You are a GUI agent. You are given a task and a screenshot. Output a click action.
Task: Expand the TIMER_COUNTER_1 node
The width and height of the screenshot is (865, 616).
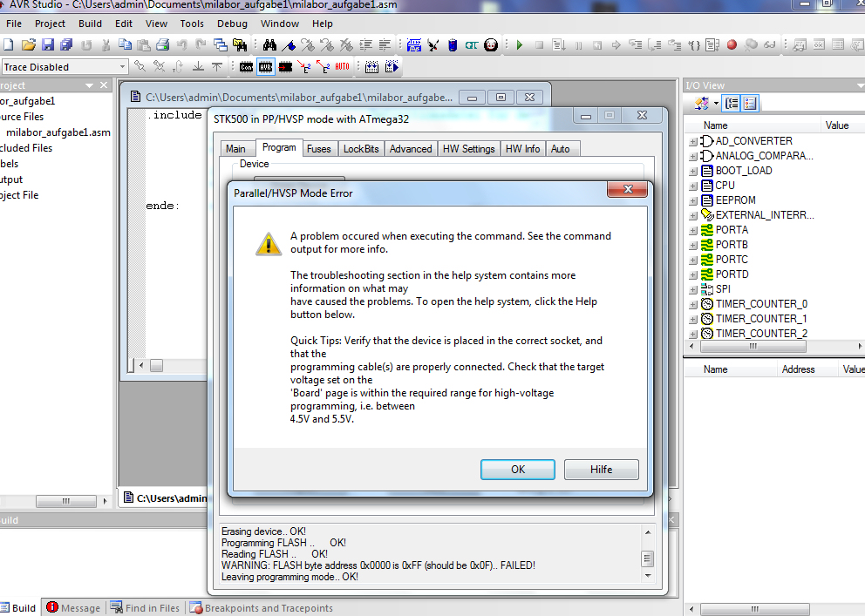click(693, 319)
